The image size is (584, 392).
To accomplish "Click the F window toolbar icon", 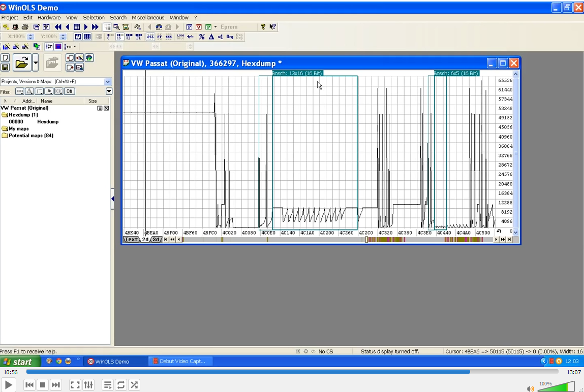I will pos(189,27).
